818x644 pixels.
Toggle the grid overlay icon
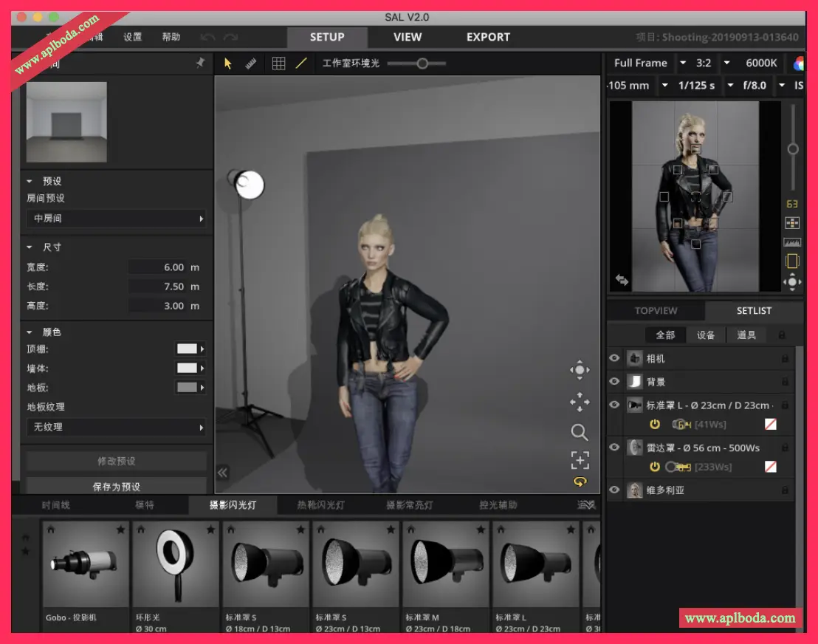pos(278,64)
